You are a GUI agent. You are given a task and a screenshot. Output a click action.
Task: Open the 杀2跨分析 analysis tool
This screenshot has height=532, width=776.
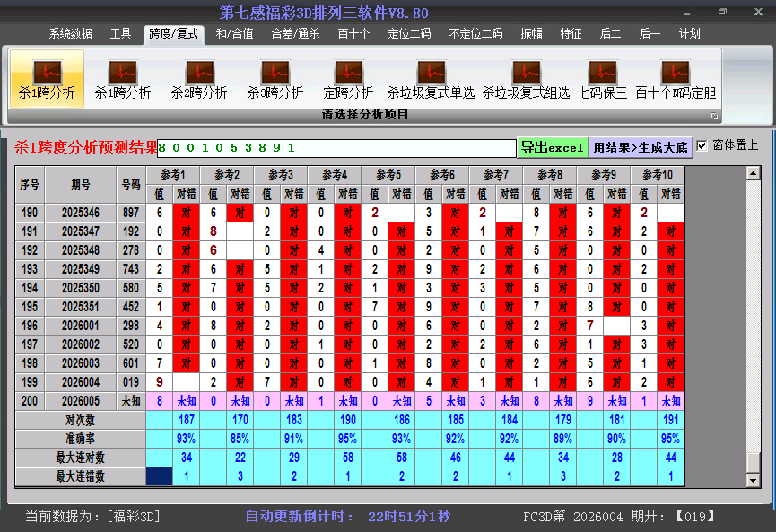pos(199,79)
